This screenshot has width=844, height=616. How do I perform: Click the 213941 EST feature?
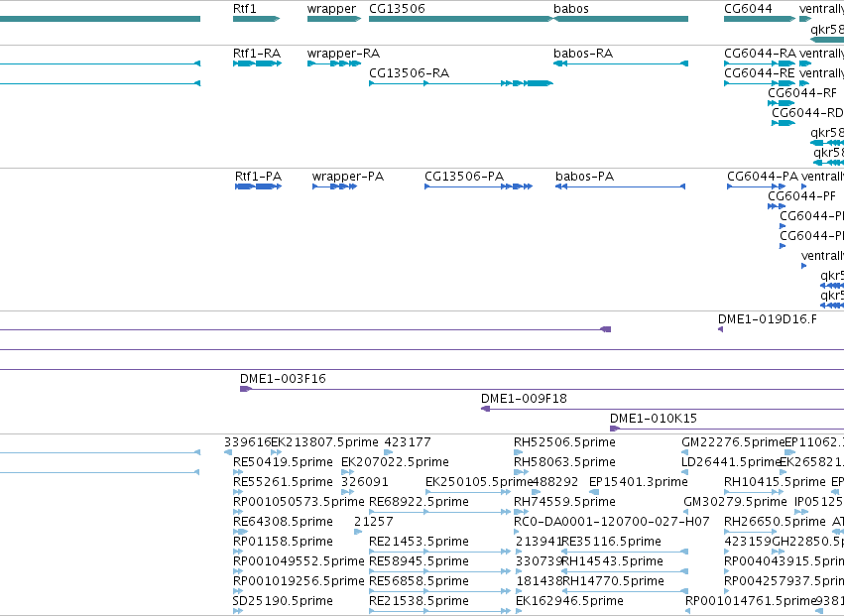[517, 553]
